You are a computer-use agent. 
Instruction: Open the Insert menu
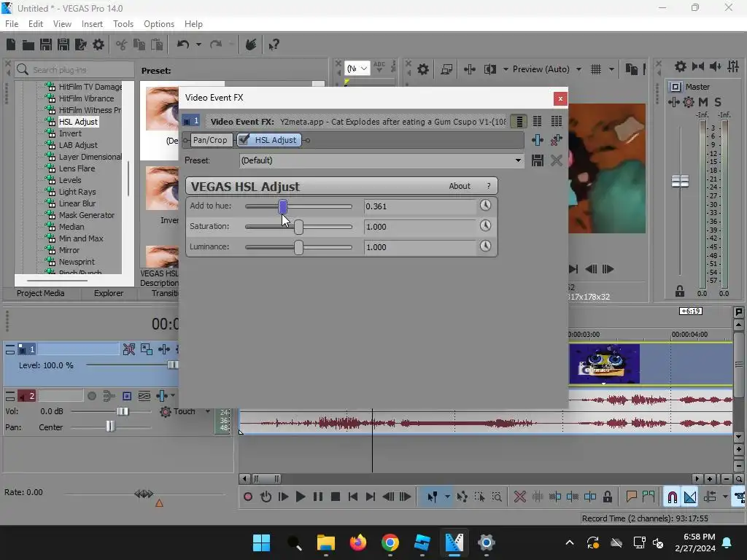pyautogui.click(x=92, y=24)
